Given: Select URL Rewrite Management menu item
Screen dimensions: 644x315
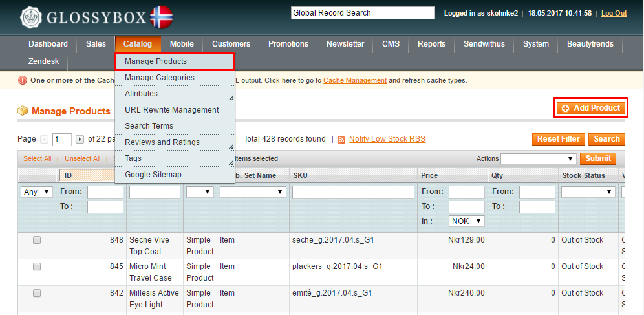Looking at the screenshot, I should [175, 110].
